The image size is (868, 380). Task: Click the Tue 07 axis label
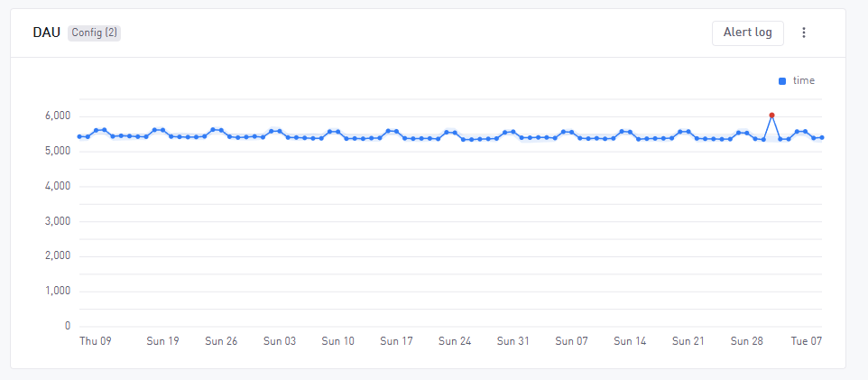tap(806, 341)
